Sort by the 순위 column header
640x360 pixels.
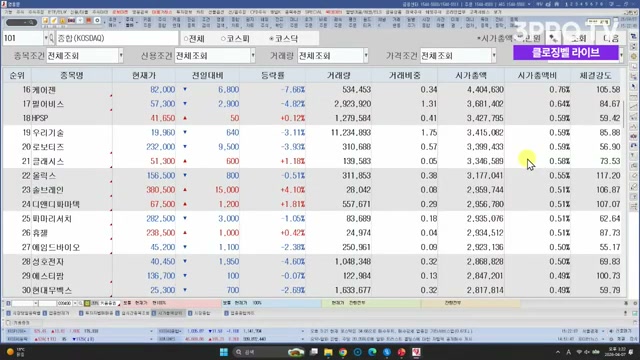pos(17,76)
